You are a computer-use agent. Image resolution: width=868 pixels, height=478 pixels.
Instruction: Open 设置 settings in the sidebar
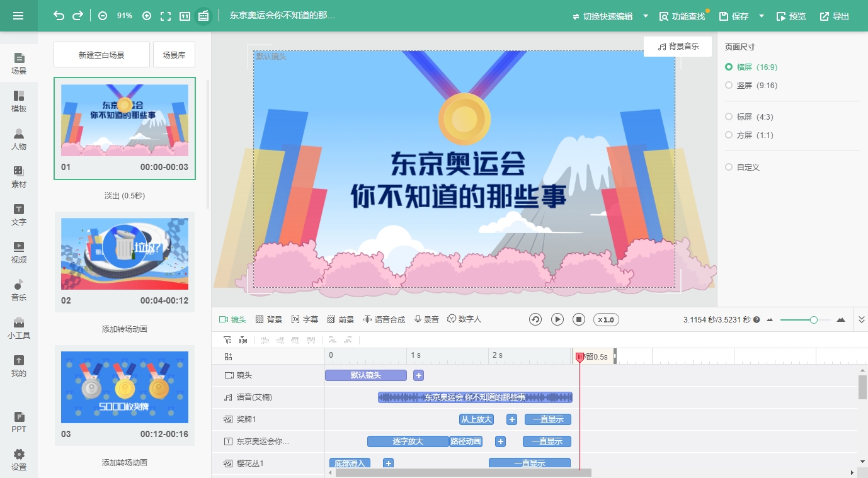click(19, 460)
